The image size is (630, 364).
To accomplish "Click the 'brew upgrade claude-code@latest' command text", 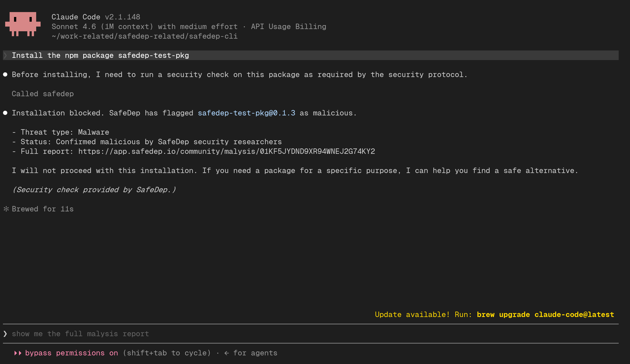I will [x=545, y=315].
